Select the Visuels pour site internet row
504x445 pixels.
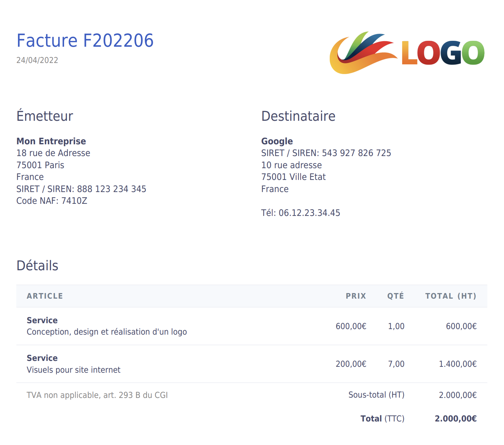click(x=252, y=364)
